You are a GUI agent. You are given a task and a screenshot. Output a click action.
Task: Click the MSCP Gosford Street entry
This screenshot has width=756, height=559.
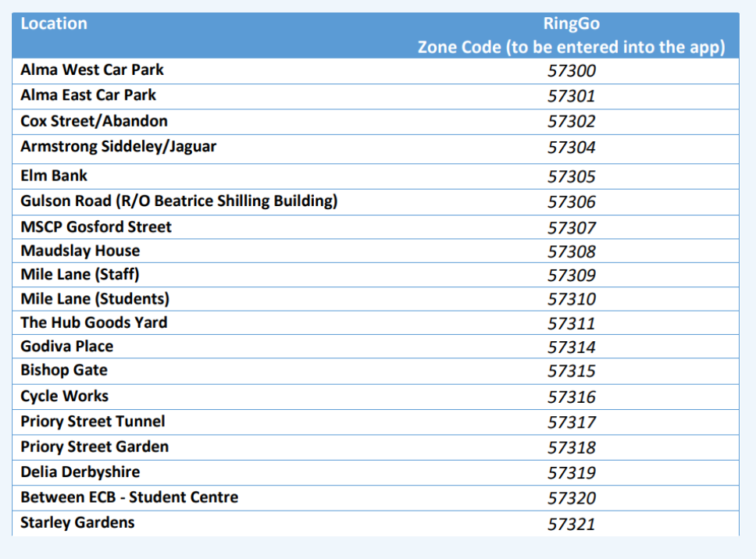(96, 227)
